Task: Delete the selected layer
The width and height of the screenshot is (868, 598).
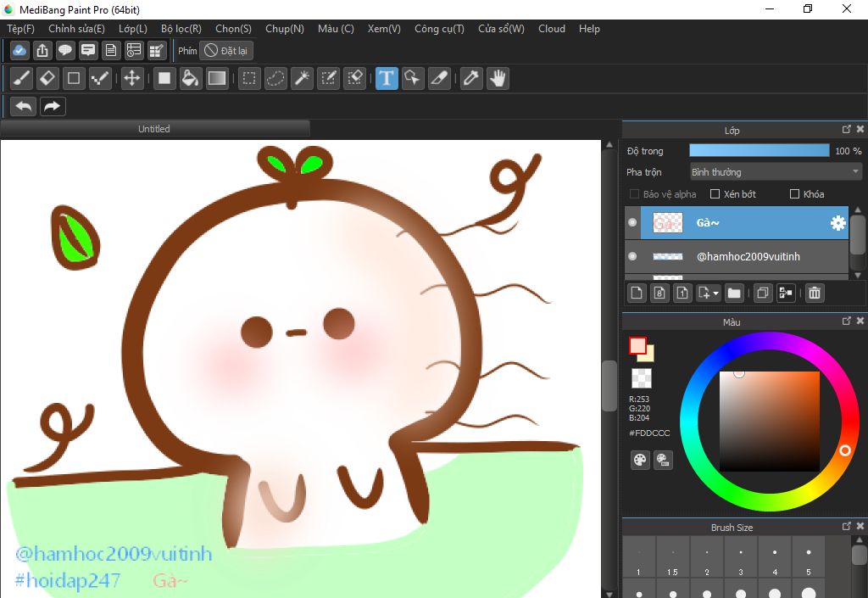Action: (x=815, y=293)
